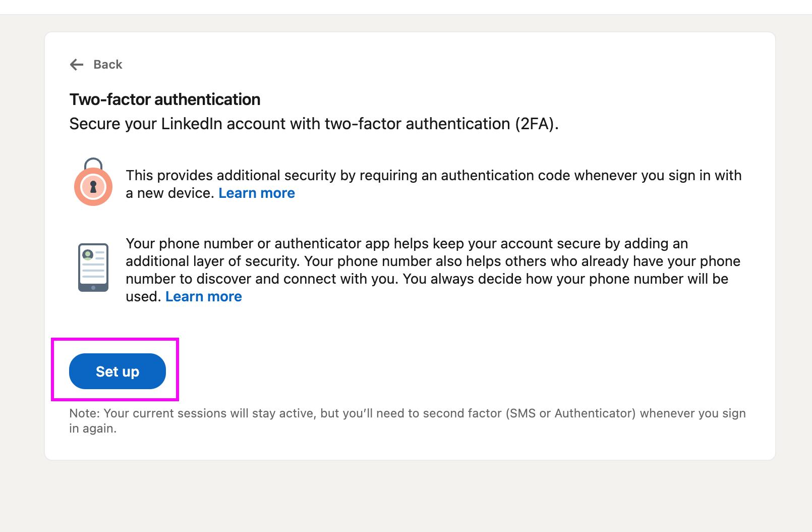This screenshot has height=532, width=812.
Task: Click the Back label
Action: click(107, 64)
